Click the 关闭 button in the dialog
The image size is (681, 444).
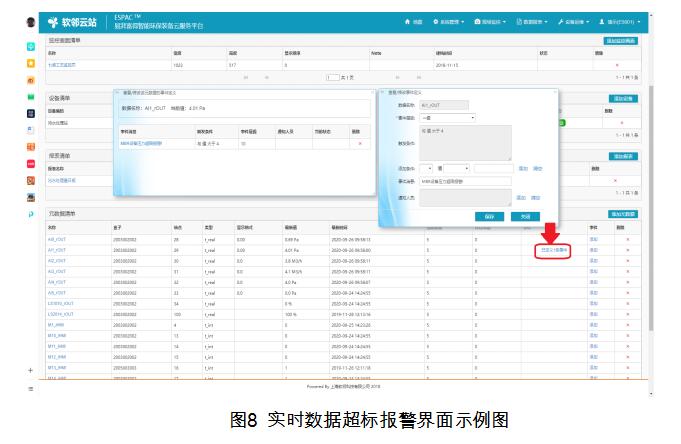[x=524, y=216]
